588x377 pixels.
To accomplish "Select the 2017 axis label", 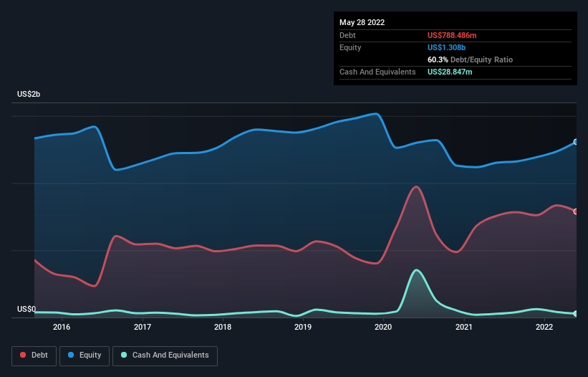I will coord(143,327).
